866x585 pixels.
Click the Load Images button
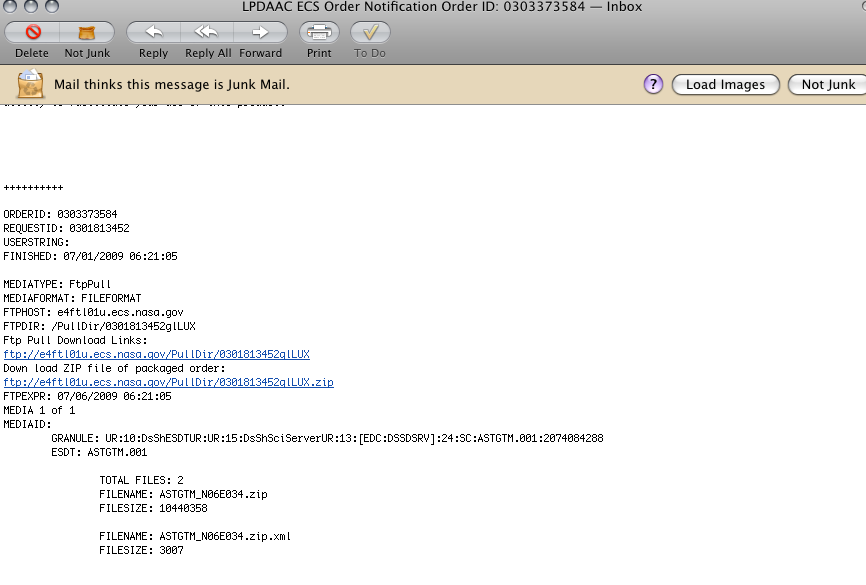pos(725,85)
